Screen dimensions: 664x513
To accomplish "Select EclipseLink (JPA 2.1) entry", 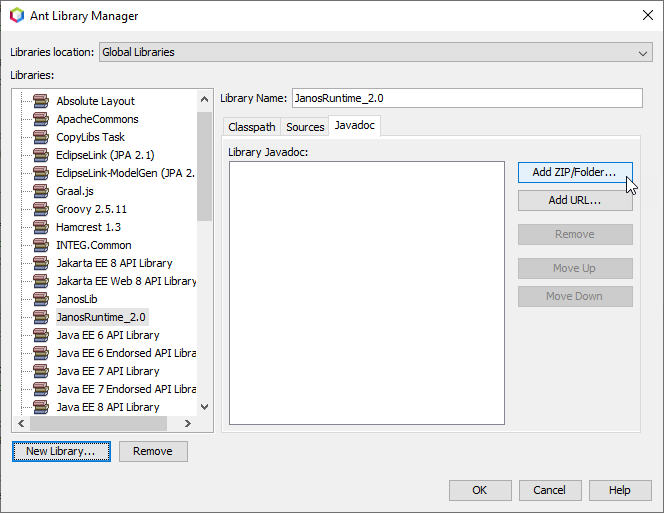I will (x=105, y=155).
